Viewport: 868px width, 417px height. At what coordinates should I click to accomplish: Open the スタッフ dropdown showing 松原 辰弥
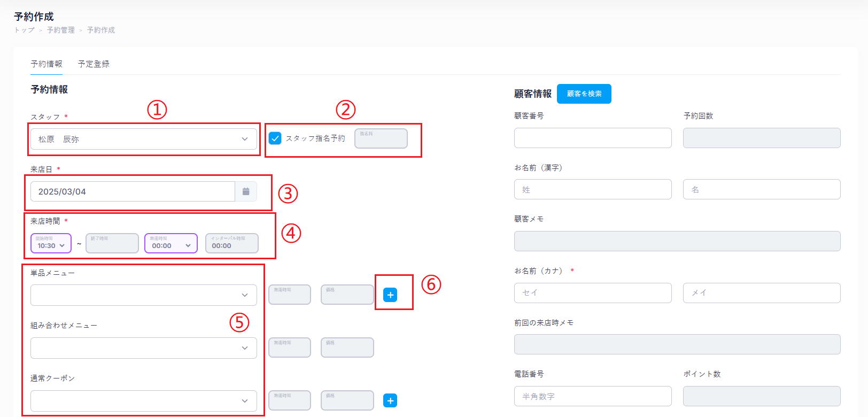143,139
